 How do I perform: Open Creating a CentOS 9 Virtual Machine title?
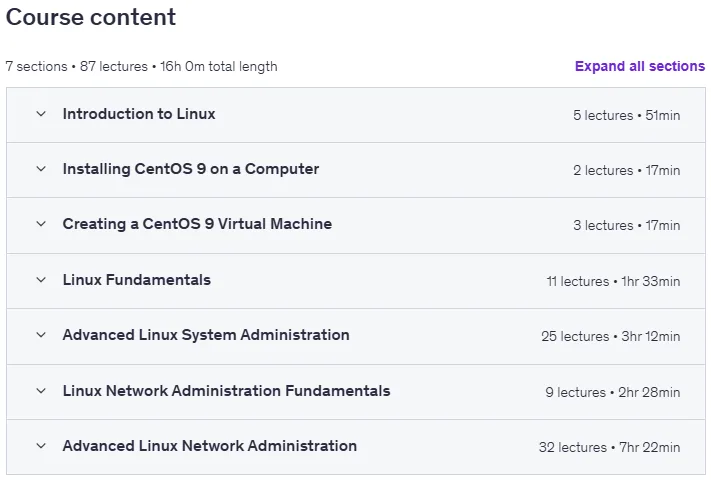coord(197,224)
